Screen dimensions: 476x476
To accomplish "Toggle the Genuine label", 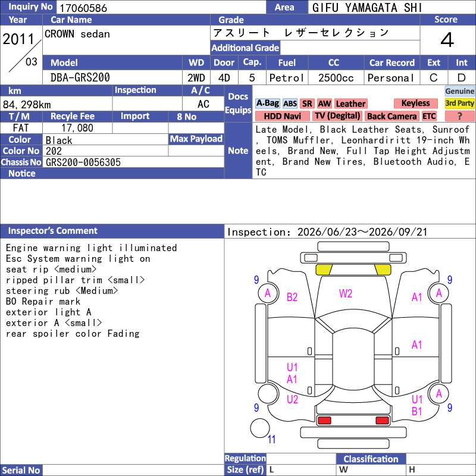I will point(459,91).
